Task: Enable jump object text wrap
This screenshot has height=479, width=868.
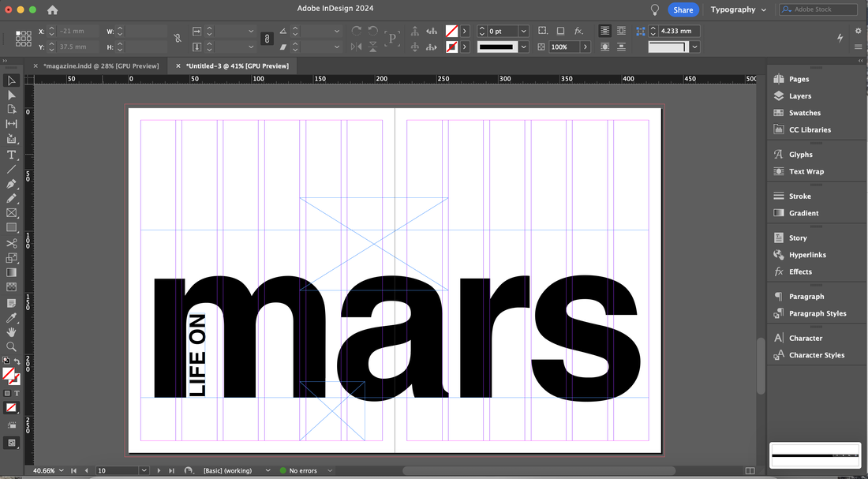Action: pyautogui.click(x=621, y=47)
